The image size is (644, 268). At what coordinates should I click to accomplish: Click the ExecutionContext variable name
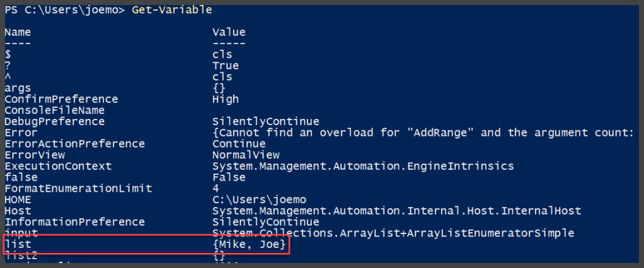(x=58, y=166)
